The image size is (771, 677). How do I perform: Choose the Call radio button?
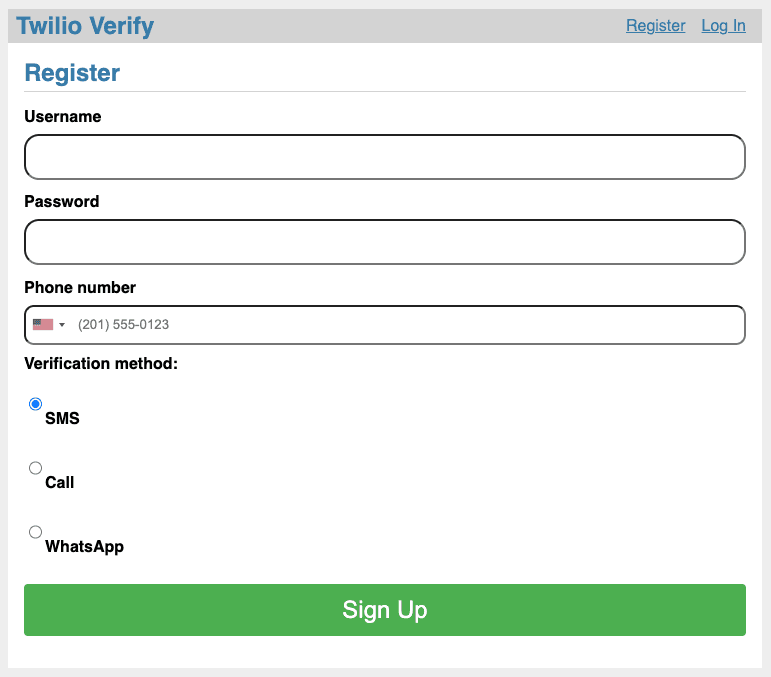36,468
